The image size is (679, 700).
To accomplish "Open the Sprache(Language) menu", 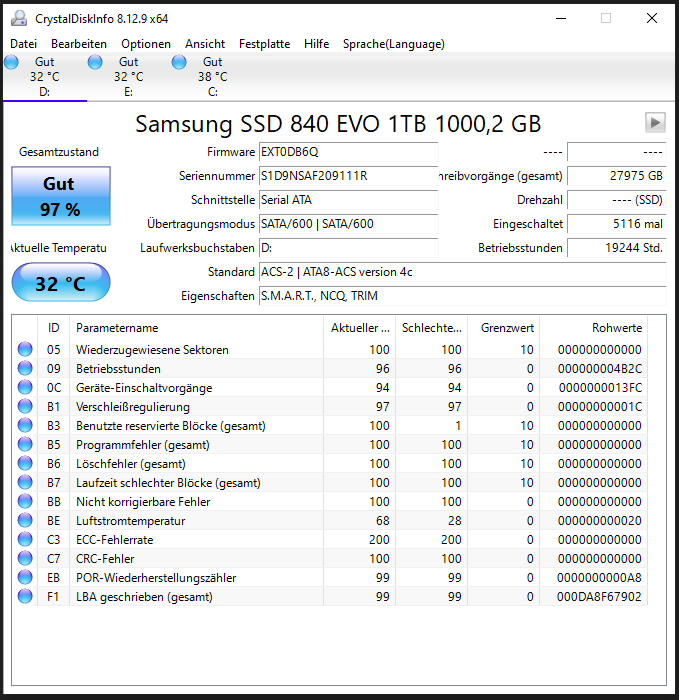I will click(394, 44).
